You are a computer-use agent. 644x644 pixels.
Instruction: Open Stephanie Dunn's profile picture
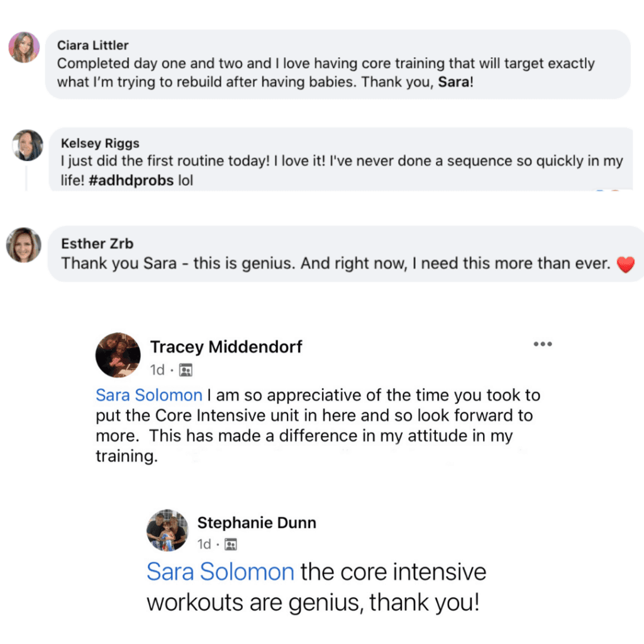pos(167,530)
